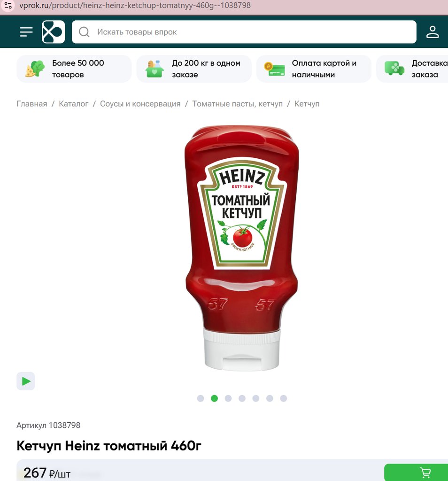Click the 'Более 50 000 товаров' banner
The height and width of the screenshot is (481, 448).
tap(74, 69)
